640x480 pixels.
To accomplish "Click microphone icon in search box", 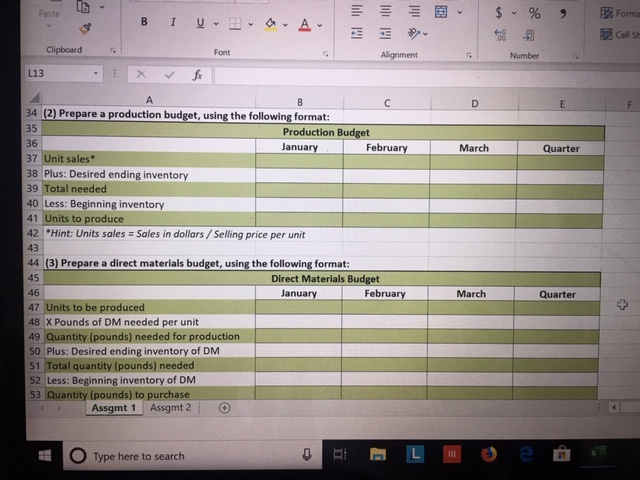I will (307, 454).
